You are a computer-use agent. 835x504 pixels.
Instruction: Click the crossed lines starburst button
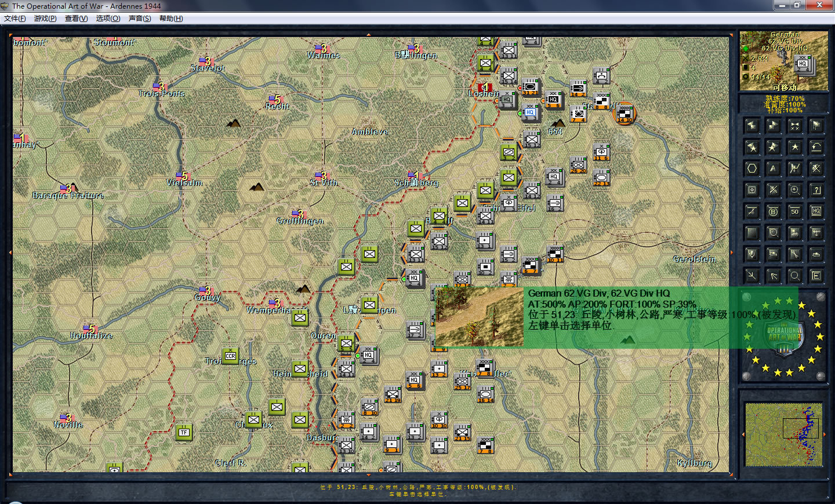tap(774, 190)
